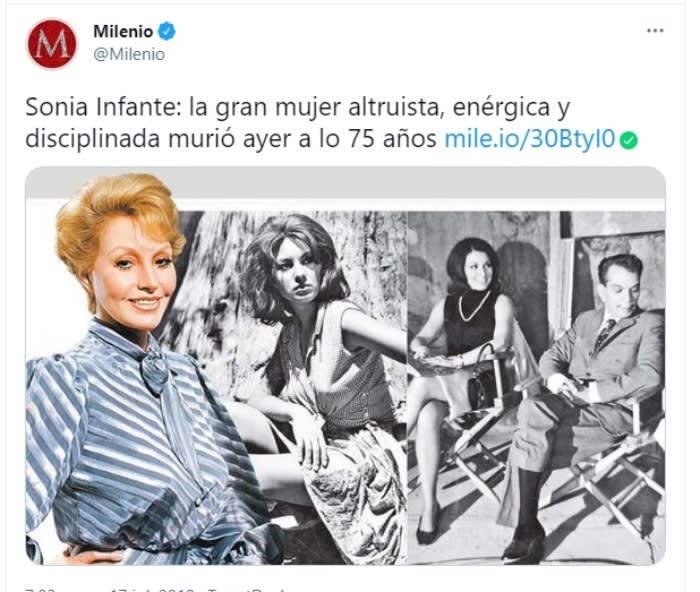Click the gray strip above the photo collage
Screen dimensions: 700x592
pyautogui.click(x=346, y=183)
